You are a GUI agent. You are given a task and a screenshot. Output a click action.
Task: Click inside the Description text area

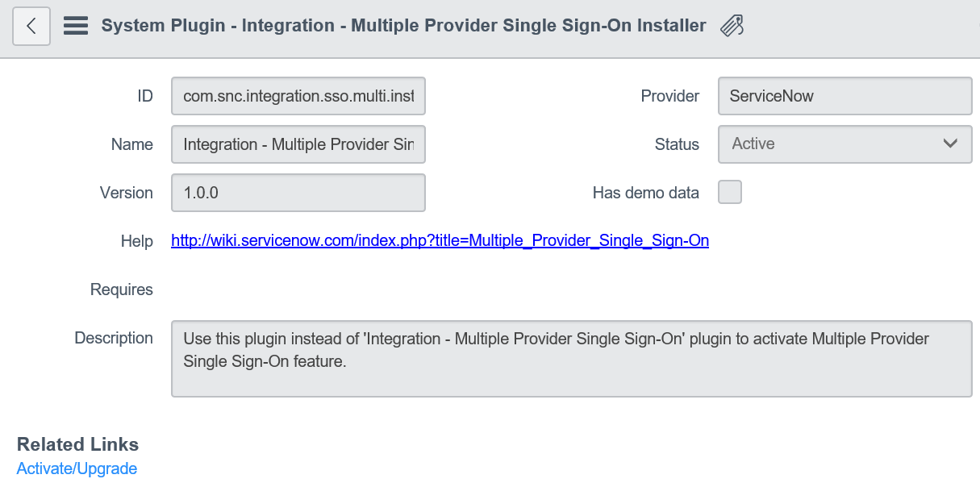tap(571, 359)
